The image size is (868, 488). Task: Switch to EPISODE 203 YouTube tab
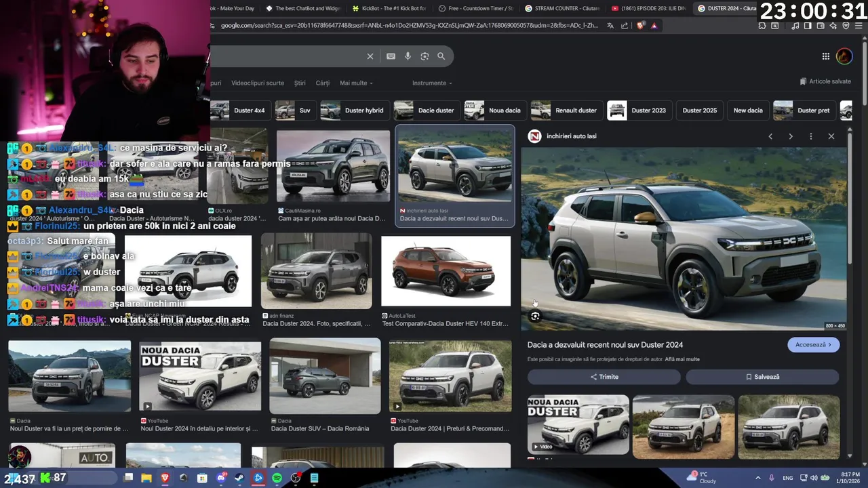pos(648,8)
